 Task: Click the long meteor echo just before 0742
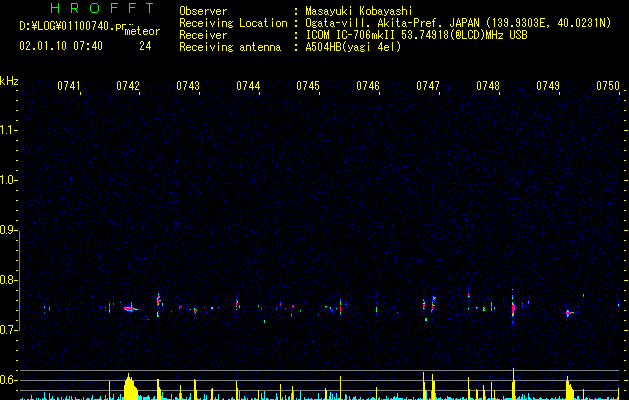click(x=130, y=309)
